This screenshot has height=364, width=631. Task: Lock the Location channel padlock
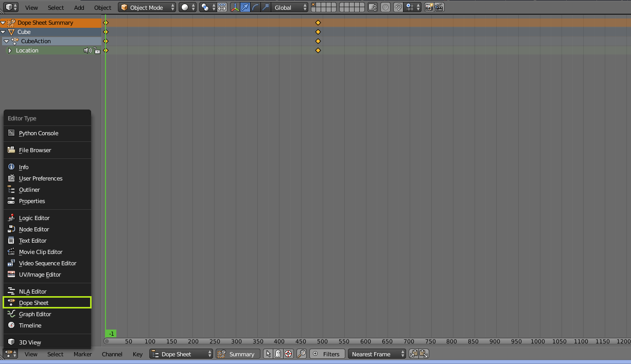(x=97, y=50)
